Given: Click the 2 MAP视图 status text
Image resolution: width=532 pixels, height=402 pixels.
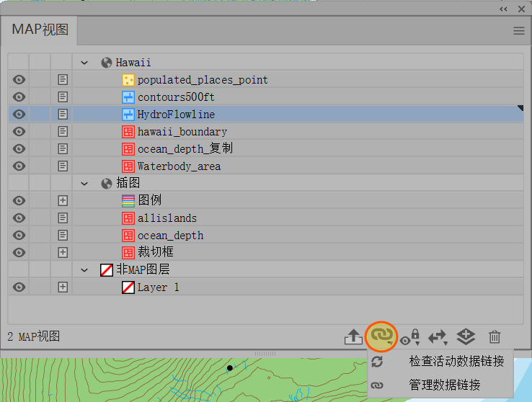Looking at the screenshot, I should click(x=34, y=336).
